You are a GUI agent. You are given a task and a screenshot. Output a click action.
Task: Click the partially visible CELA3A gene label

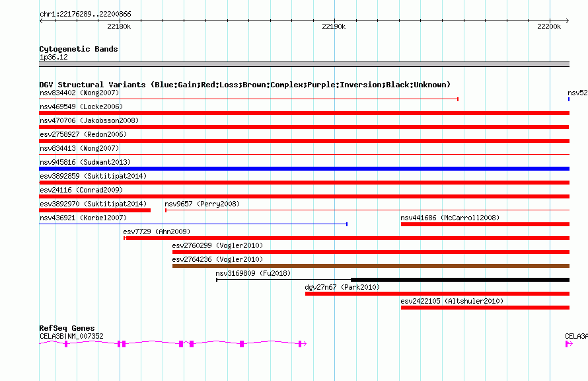point(576,336)
